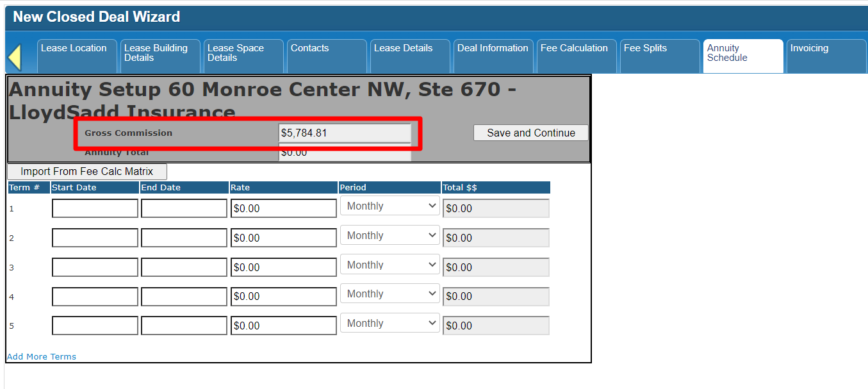Click the Total $$ field for term 2
Image resolution: width=868 pixels, height=389 pixels.
point(496,238)
